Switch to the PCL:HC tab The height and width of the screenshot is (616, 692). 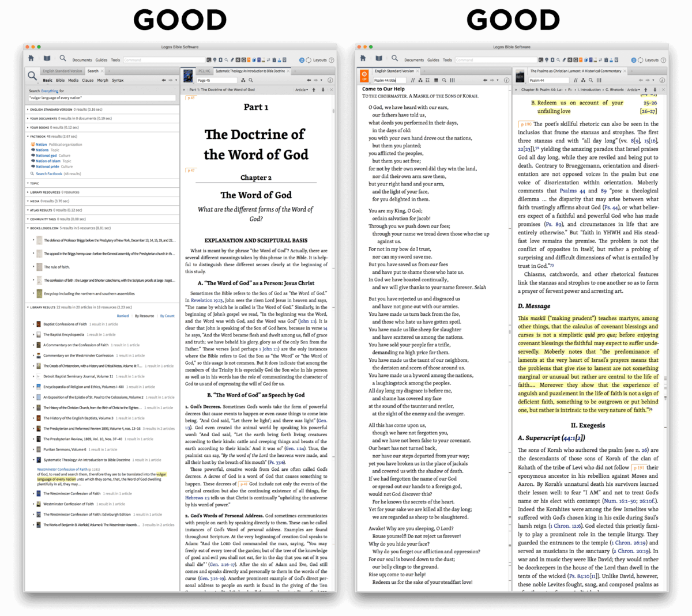(x=204, y=71)
